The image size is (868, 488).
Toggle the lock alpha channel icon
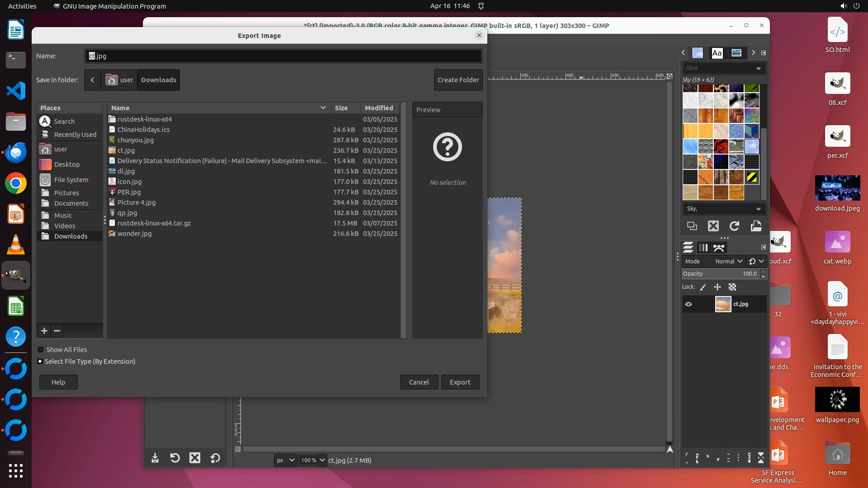pos(732,287)
